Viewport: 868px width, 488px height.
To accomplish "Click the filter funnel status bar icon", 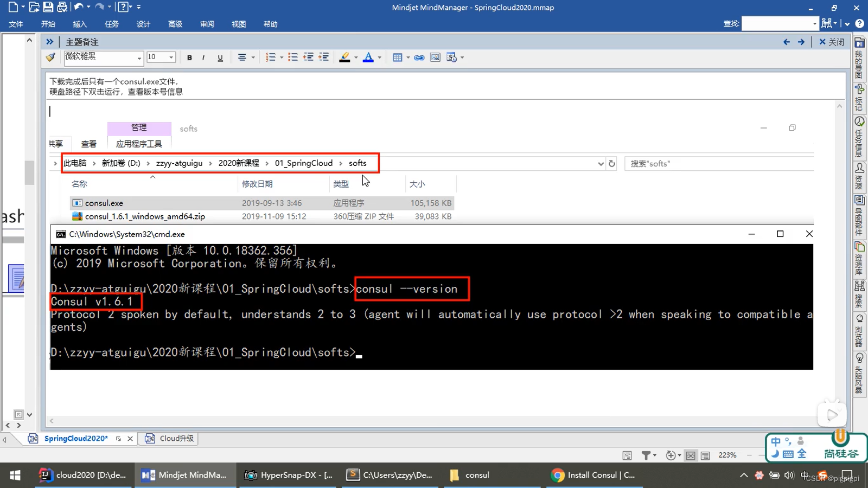I will [x=646, y=455].
